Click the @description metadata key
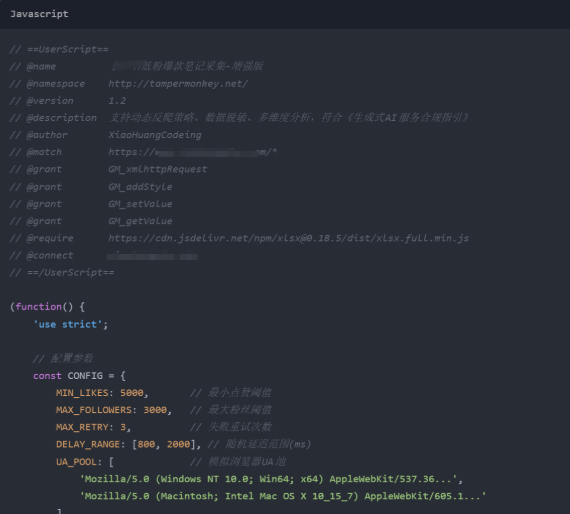Screen dimensions: 570x514 click(62, 118)
